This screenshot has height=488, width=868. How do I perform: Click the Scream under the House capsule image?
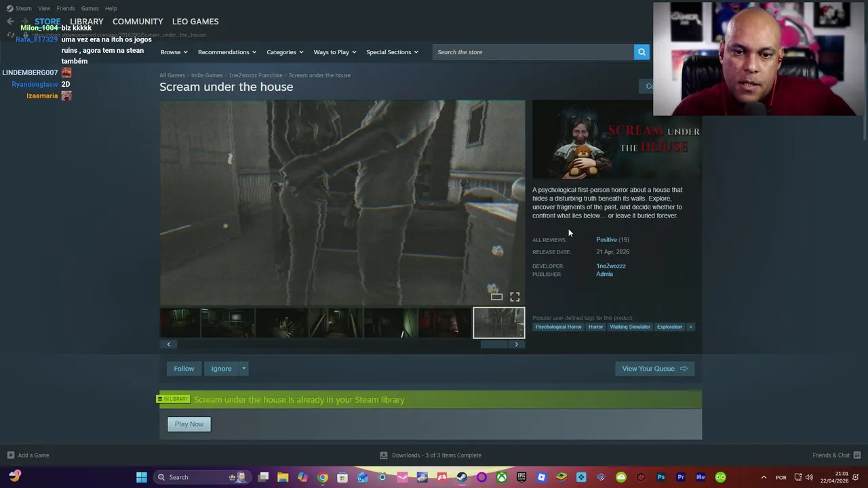616,140
